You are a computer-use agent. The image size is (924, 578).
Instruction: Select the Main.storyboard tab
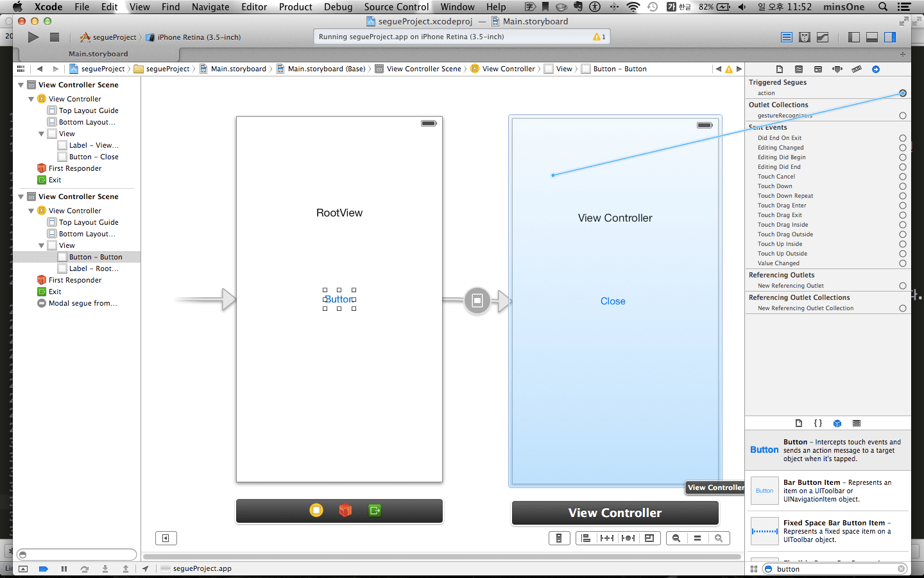(x=98, y=54)
